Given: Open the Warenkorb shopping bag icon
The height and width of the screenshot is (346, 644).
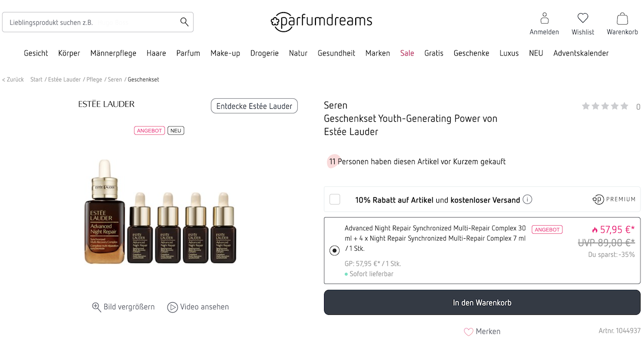Looking at the screenshot, I should click(622, 19).
